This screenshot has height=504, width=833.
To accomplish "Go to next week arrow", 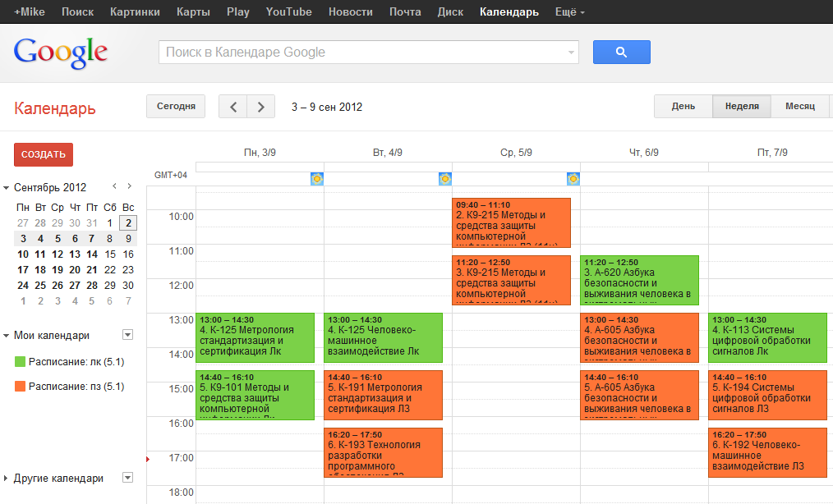I will coord(261,107).
